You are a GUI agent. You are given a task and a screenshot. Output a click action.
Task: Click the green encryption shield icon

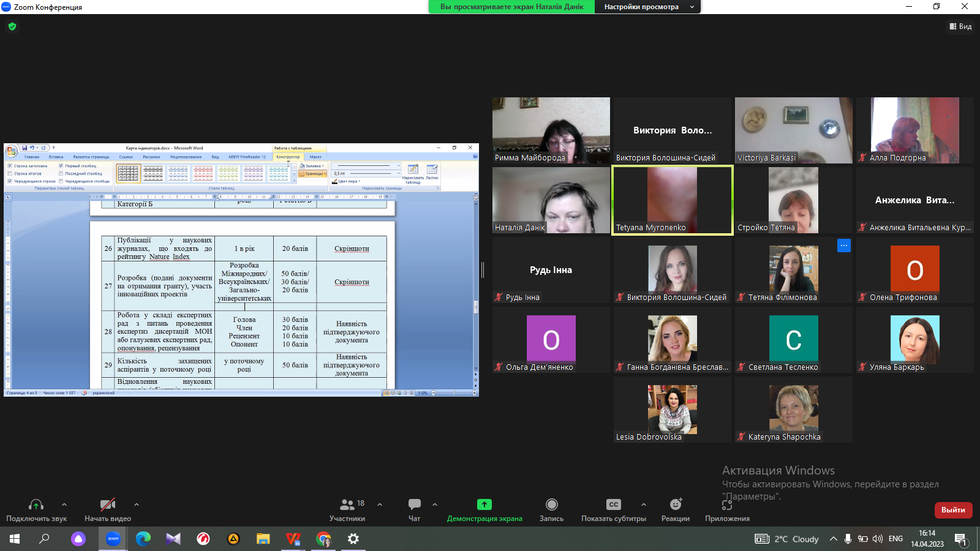pos(12,26)
